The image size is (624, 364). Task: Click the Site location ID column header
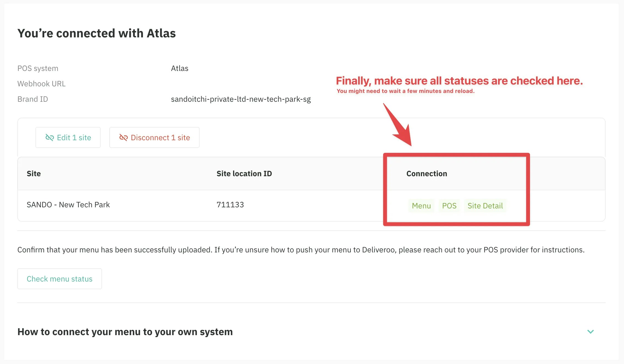[x=244, y=173]
